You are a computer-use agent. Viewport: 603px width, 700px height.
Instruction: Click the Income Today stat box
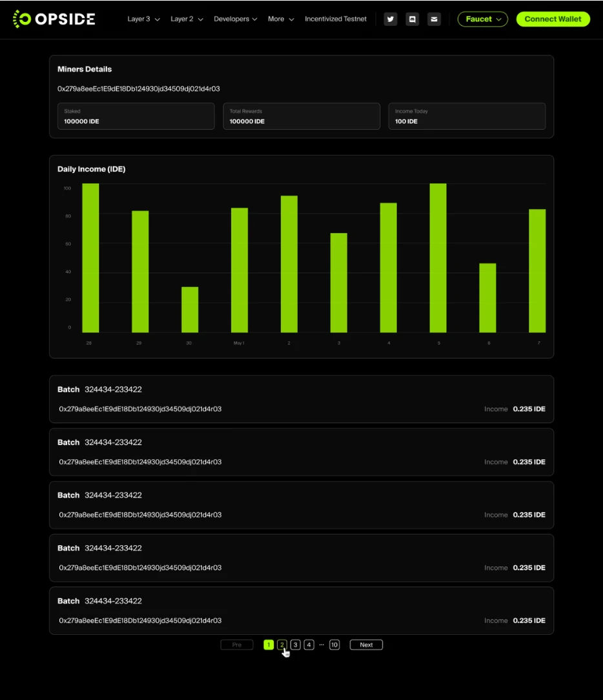[467, 116]
